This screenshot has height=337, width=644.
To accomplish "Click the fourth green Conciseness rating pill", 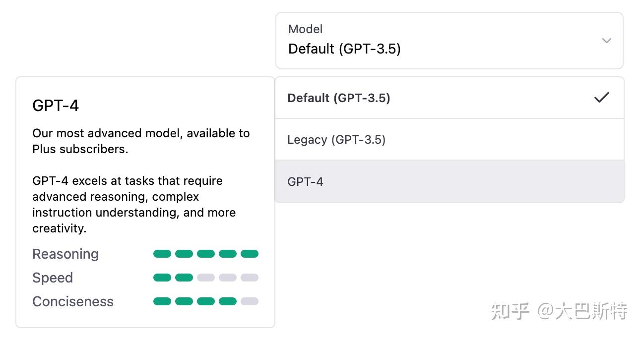I will tap(228, 301).
